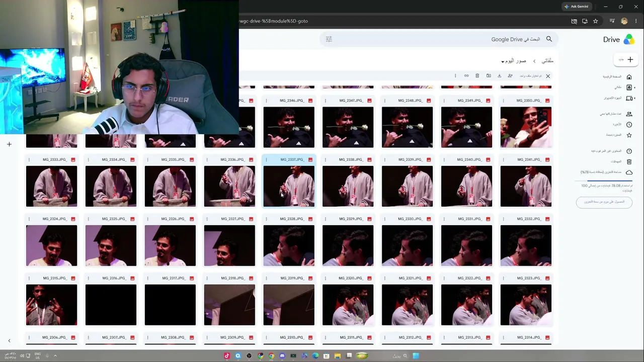Click the plus button in left side panel
This screenshot has height=362, width=644.
tap(9, 145)
